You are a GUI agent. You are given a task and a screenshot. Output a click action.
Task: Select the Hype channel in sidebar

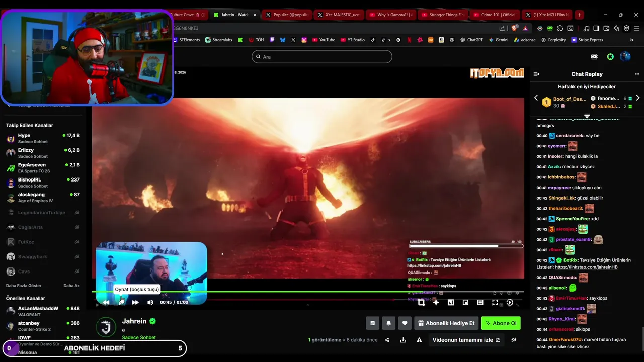[x=43, y=139]
